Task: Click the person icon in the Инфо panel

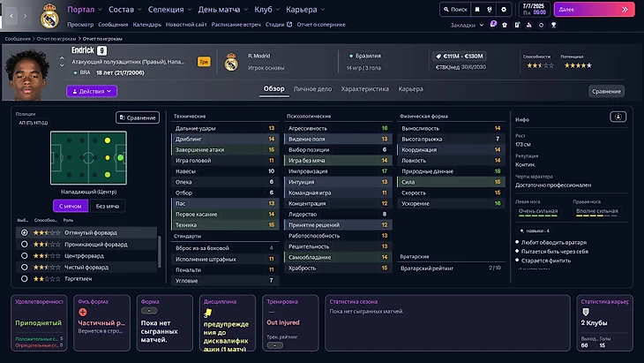Action: tap(620, 117)
